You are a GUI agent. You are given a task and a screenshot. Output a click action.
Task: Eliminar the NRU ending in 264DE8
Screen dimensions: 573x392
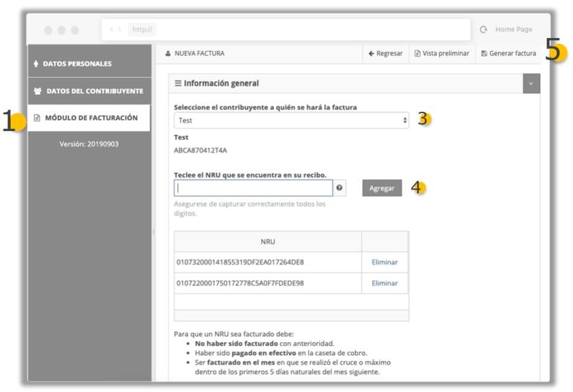tap(384, 262)
